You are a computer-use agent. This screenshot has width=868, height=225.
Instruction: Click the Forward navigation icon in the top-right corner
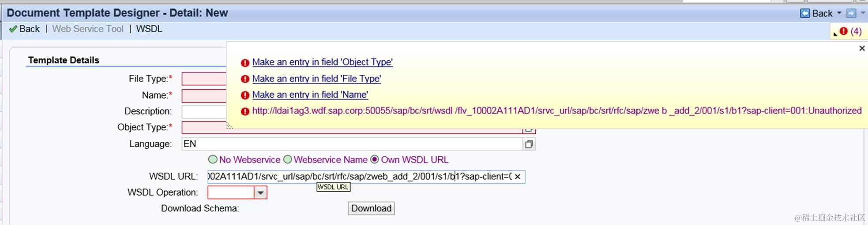pyautogui.click(x=851, y=13)
